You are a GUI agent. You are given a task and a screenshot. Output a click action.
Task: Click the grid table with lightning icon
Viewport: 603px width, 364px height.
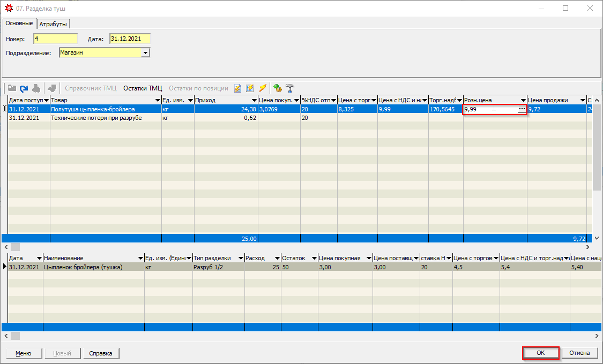tap(250, 88)
